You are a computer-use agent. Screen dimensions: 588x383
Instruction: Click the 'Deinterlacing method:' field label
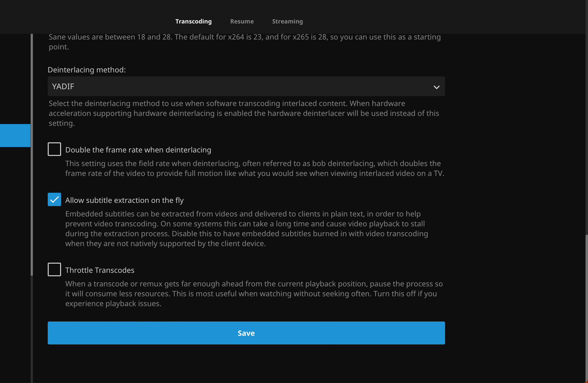[87, 70]
